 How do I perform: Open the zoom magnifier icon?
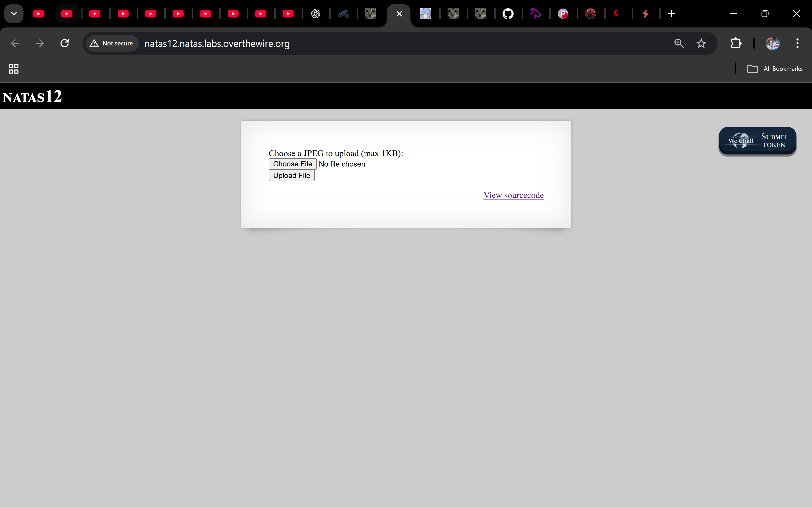[x=679, y=43]
